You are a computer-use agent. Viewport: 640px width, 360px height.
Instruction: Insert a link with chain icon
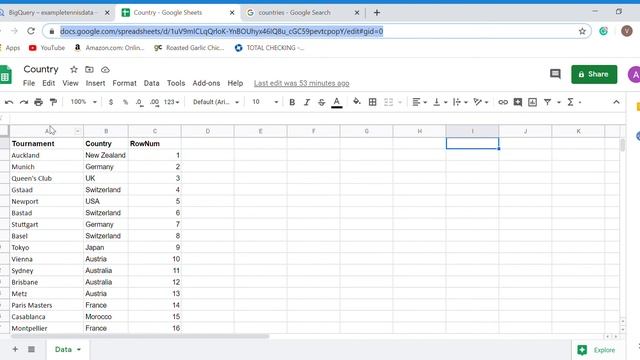503,102
